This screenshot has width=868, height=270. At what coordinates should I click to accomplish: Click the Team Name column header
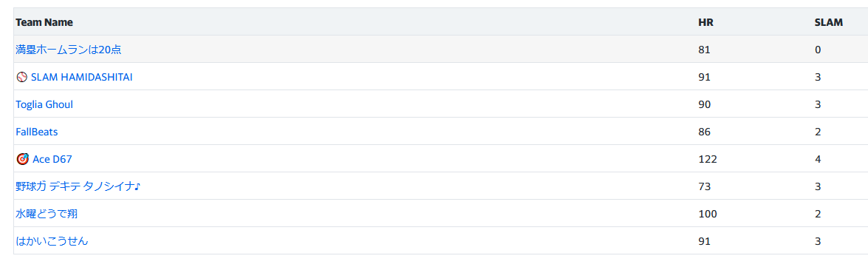pyautogui.click(x=44, y=23)
